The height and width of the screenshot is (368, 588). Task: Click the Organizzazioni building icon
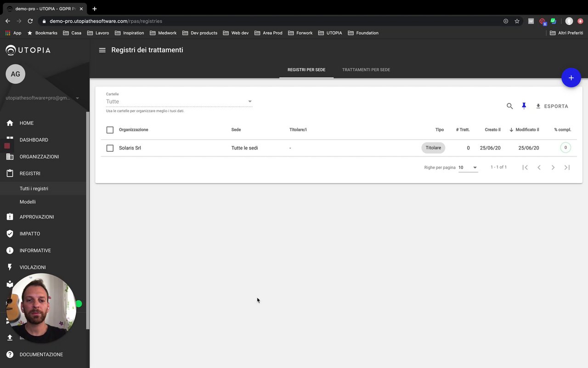[x=10, y=157]
